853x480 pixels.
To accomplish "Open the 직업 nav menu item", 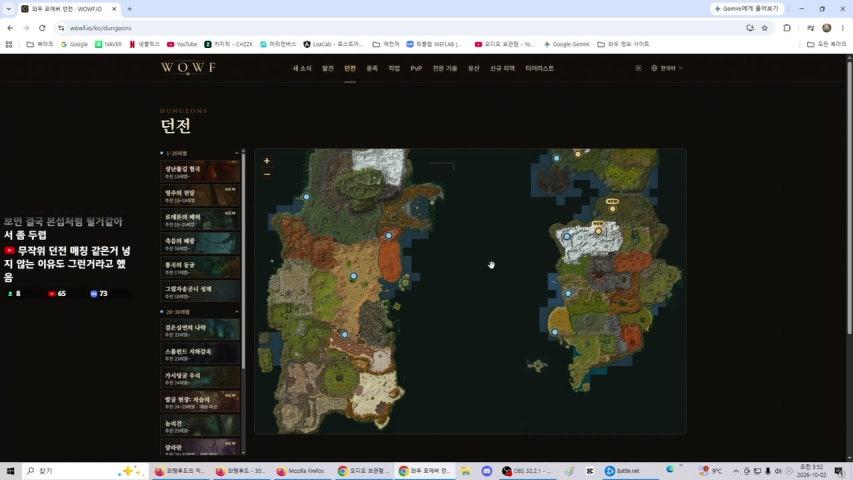I will point(394,68).
